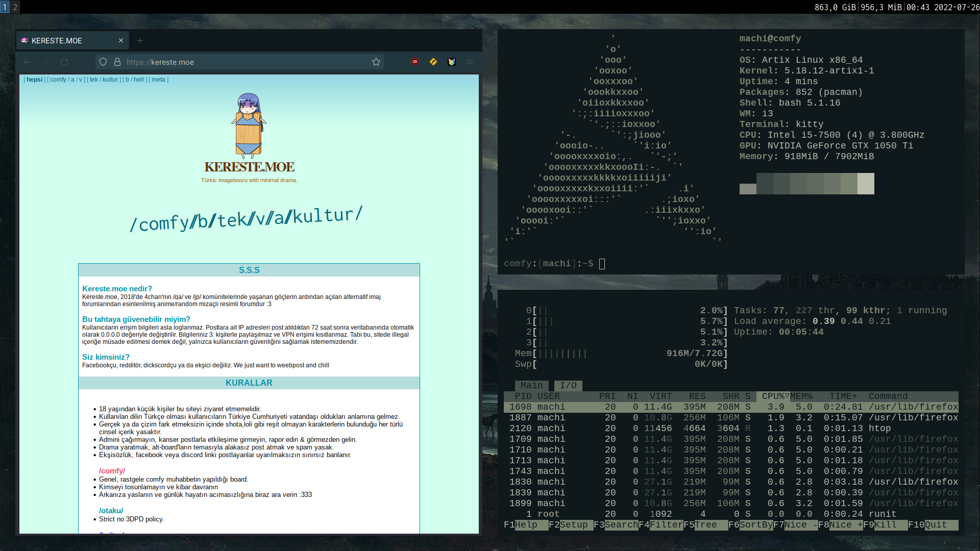Screen dimensions: 980x551
Task: Go forward in Firefox history
Action: coord(46,62)
